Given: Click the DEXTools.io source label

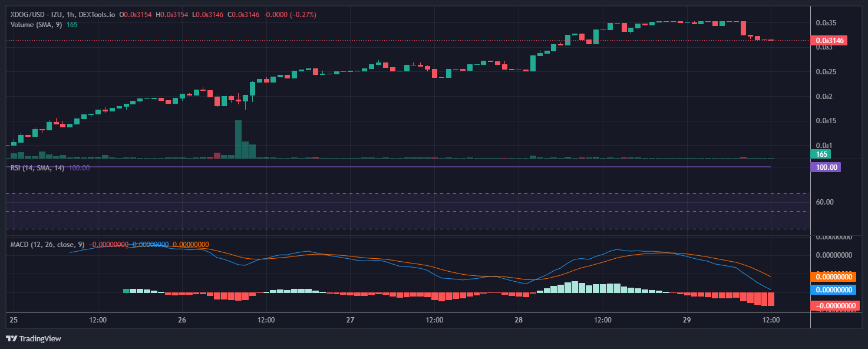Looking at the screenshot, I should coord(97,14).
